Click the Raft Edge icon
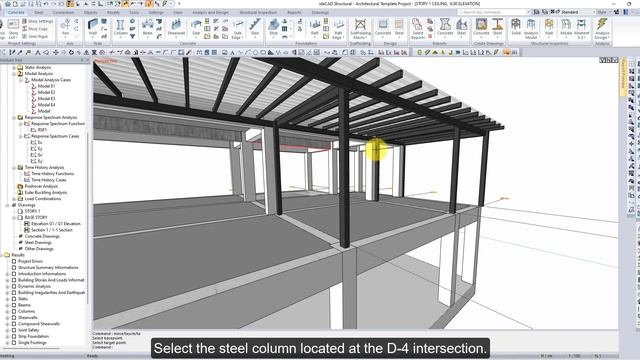640x360 pixels. pos(338,29)
